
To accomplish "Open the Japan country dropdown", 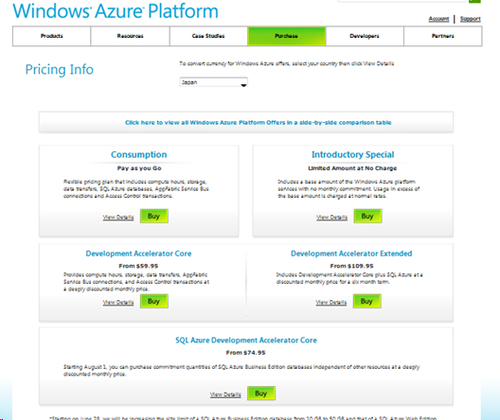I will (214, 82).
